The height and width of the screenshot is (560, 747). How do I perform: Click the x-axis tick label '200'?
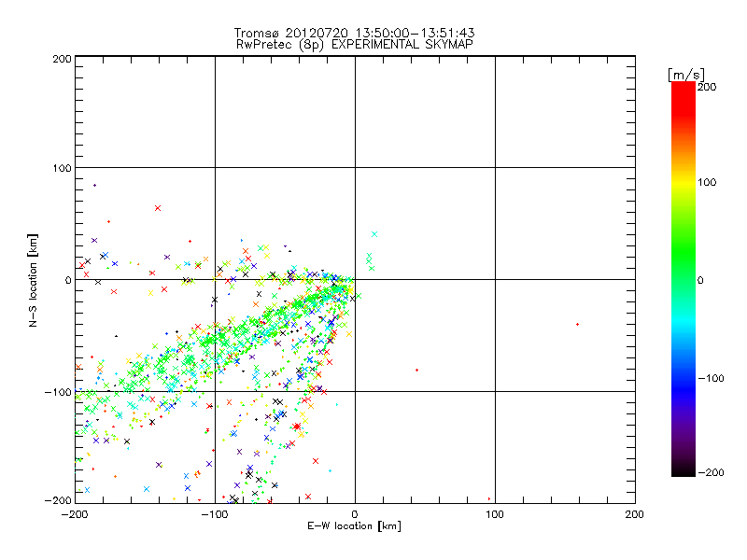(x=635, y=515)
